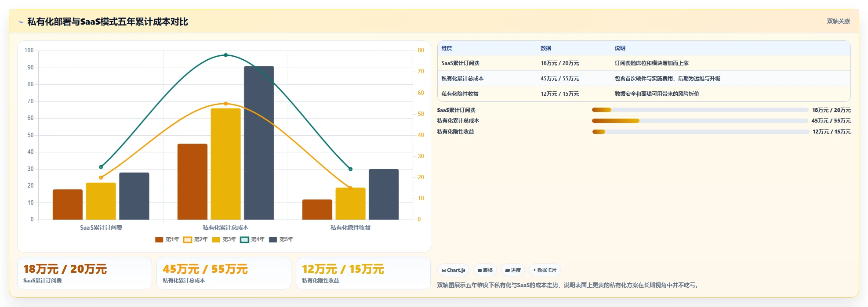This screenshot has height=307, width=868.
Task: Click the 18万元 / 20万元 stat card
Action: (84, 273)
